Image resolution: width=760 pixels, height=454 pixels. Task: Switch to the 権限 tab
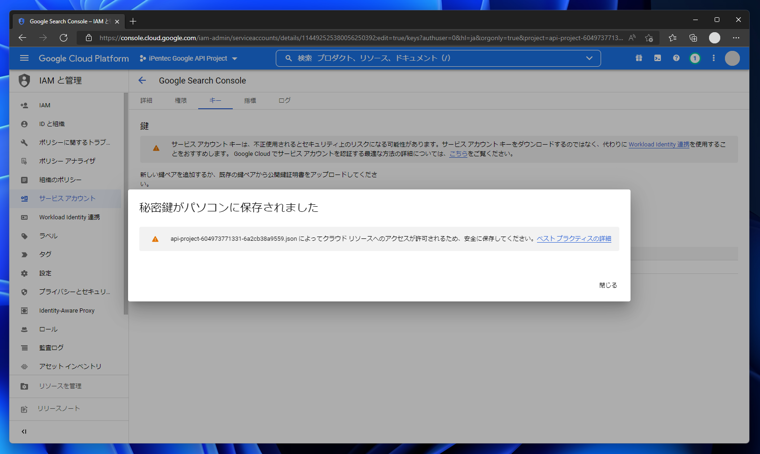click(181, 101)
